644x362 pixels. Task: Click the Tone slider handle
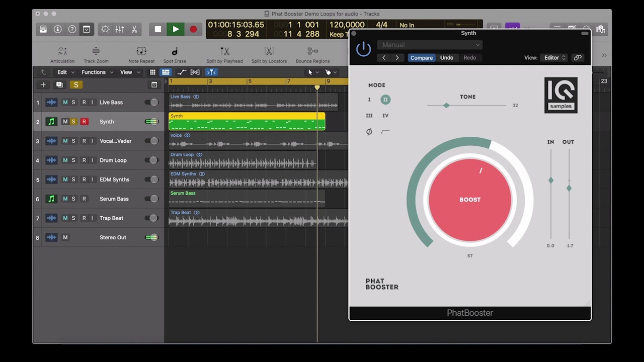[446, 105]
